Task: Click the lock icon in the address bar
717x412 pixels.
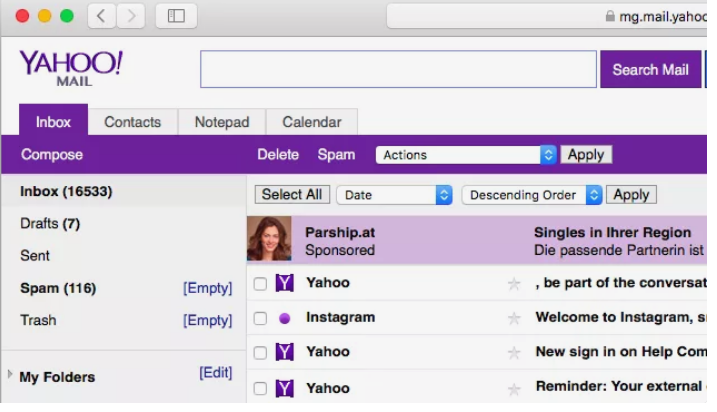Action: [x=610, y=16]
